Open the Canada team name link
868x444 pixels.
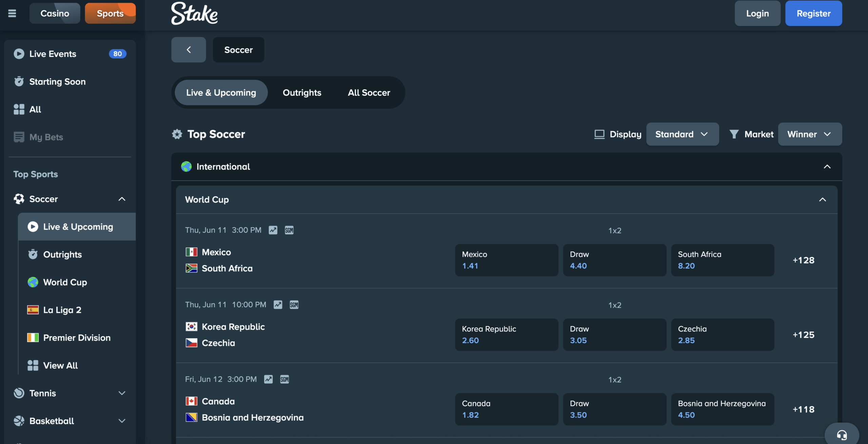point(218,401)
